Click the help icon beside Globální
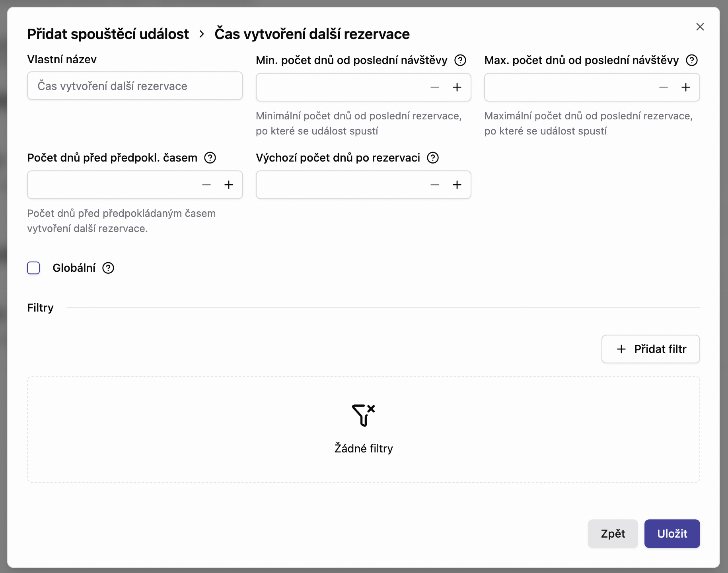Image resolution: width=728 pixels, height=573 pixels. (108, 268)
